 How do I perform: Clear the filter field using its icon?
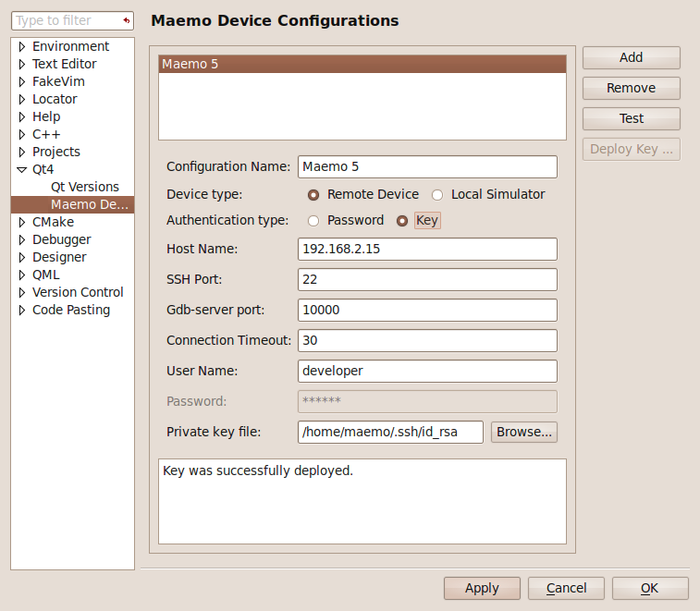coord(126,20)
